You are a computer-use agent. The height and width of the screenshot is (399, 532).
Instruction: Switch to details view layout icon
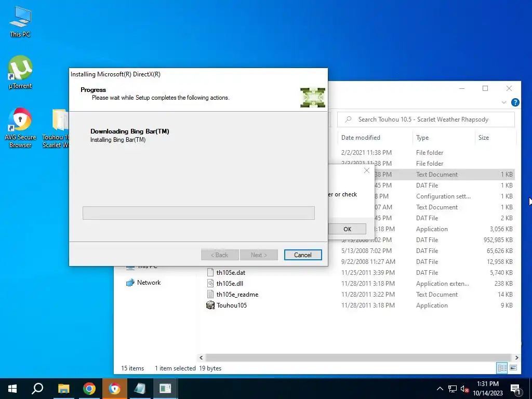(502, 368)
